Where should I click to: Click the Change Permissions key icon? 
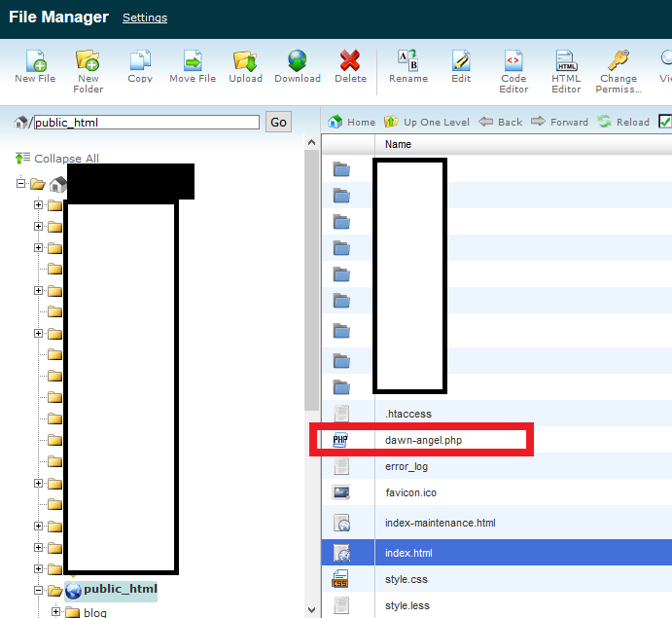[x=619, y=60]
